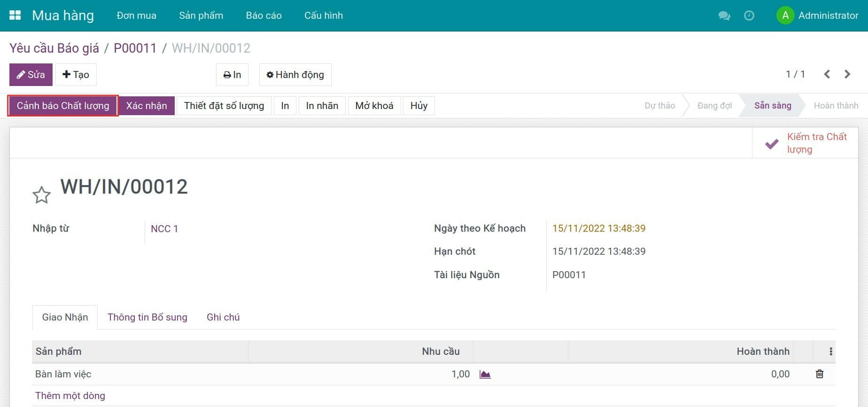
Task: Go to previous record arrow
Action: coord(827,74)
